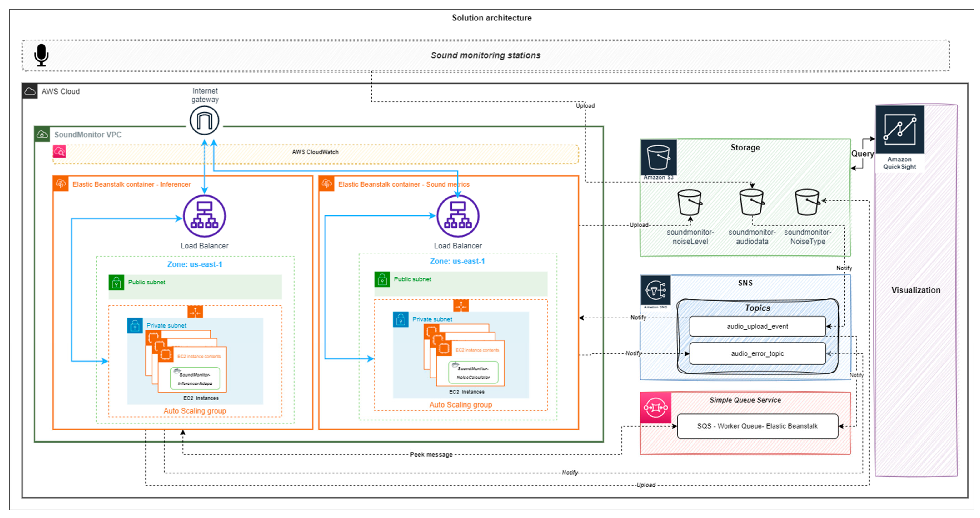The width and height of the screenshot is (980, 518).
Task: Click the SoundMonitor-NoiseCalculator container box
Action: point(473,373)
